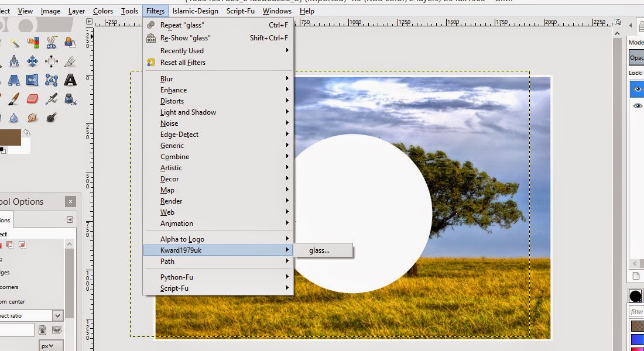Viewport: 644px width, 351px height.
Task: Click the brown foreground color swatch
Action: pos(11,137)
